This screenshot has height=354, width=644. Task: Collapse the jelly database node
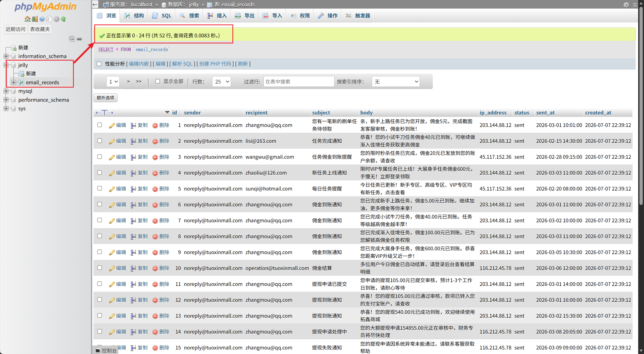pos(6,65)
